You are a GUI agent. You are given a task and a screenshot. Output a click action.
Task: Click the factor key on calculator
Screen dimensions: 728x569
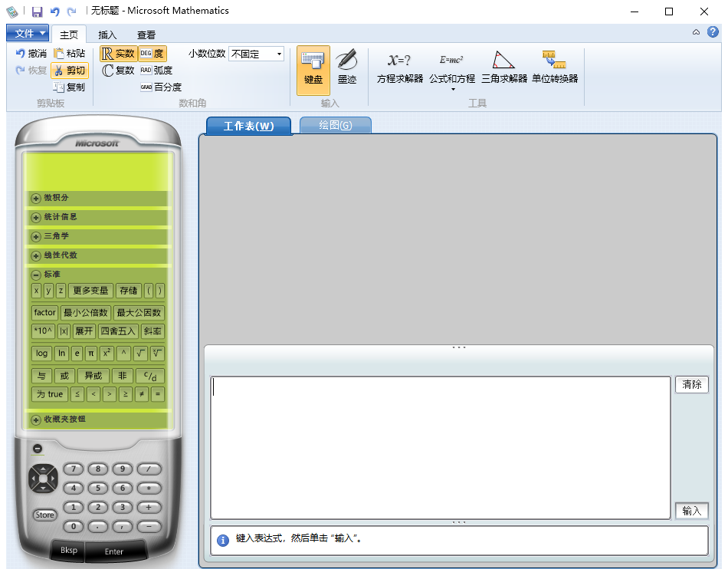(x=44, y=313)
